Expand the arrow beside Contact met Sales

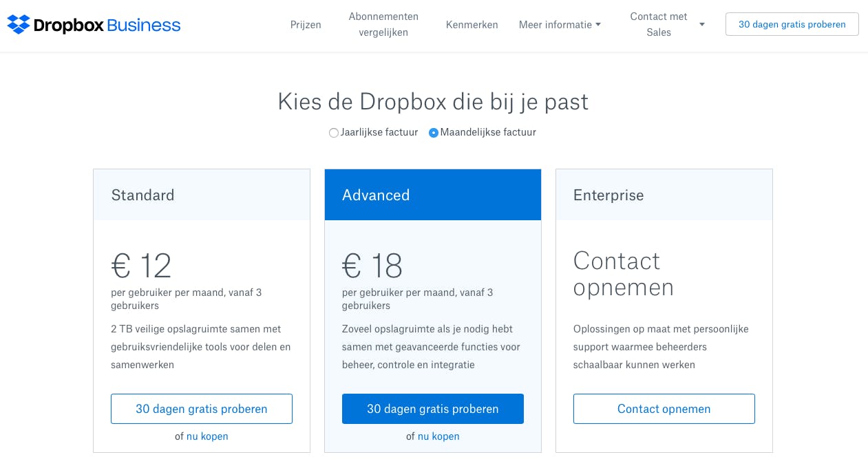pos(702,25)
